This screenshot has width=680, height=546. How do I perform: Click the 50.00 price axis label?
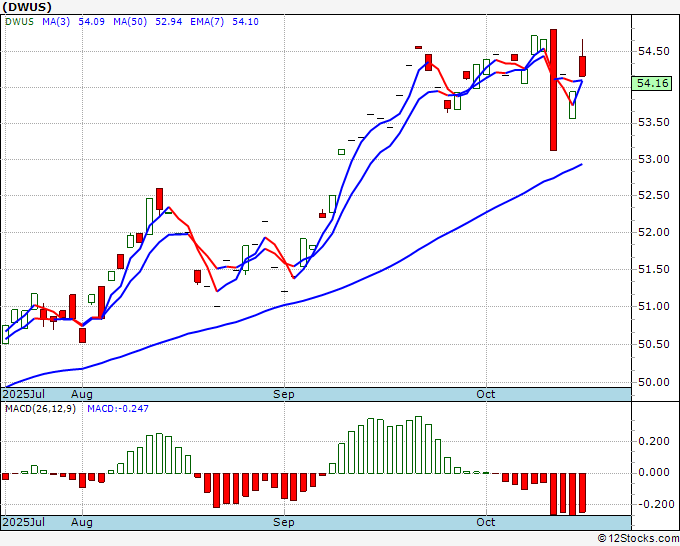click(654, 383)
